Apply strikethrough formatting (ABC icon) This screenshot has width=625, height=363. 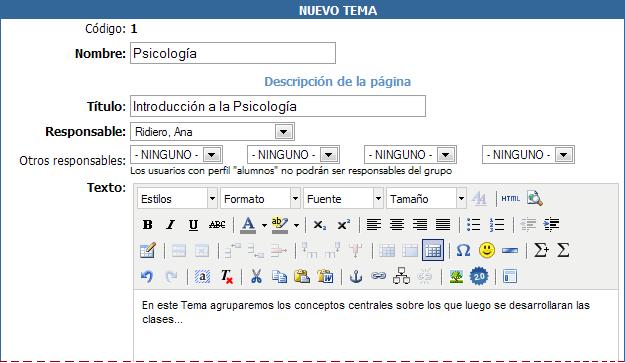(x=217, y=225)
